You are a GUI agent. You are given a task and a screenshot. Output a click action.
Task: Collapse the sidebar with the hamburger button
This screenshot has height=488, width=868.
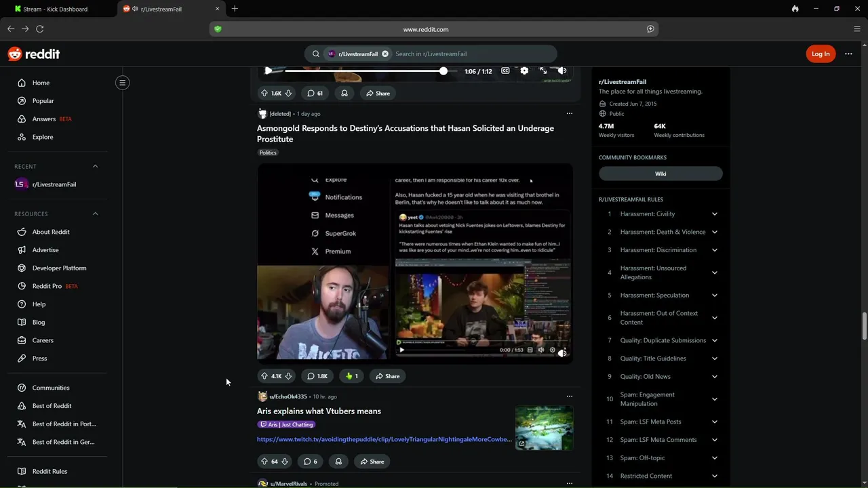pyautogui.click(x=122, y=83)
